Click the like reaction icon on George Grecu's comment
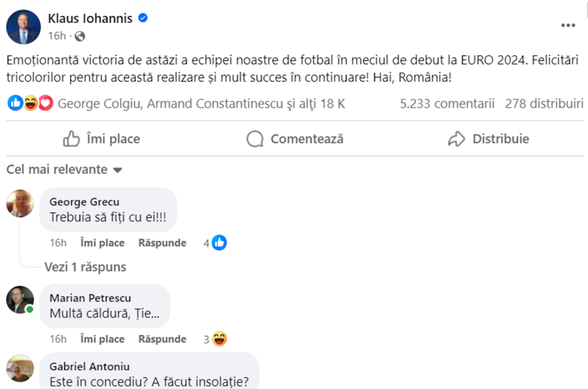 219,243
